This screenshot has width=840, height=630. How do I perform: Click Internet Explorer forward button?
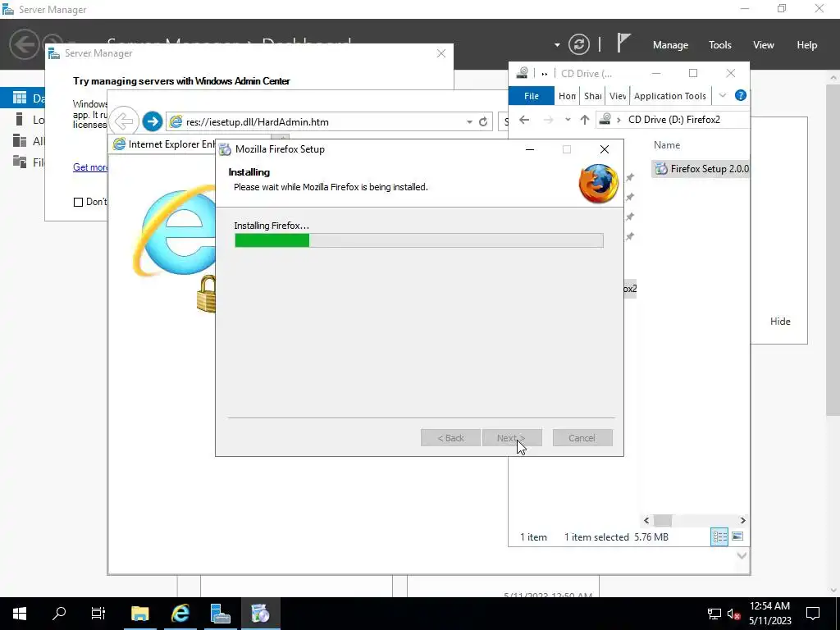click(152, 121)
